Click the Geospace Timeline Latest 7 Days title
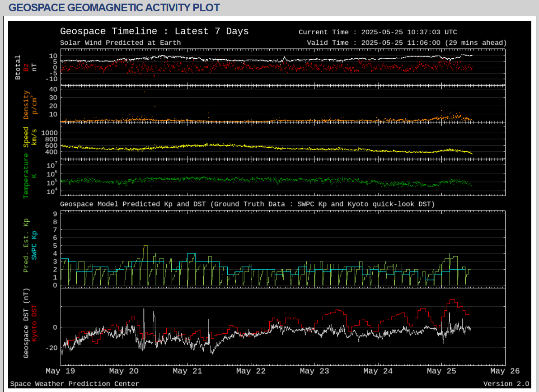The image size is (539, 392). [x=154, y=32]
